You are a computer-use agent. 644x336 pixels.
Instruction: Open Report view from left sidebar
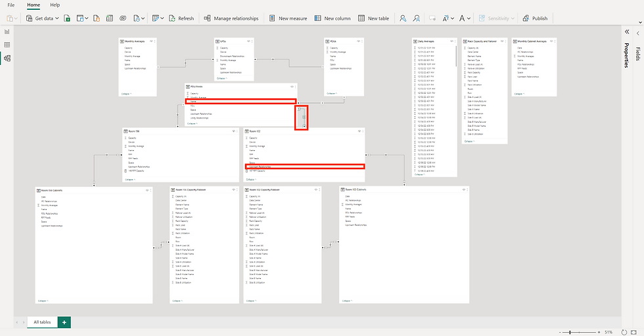click(7, 31)
